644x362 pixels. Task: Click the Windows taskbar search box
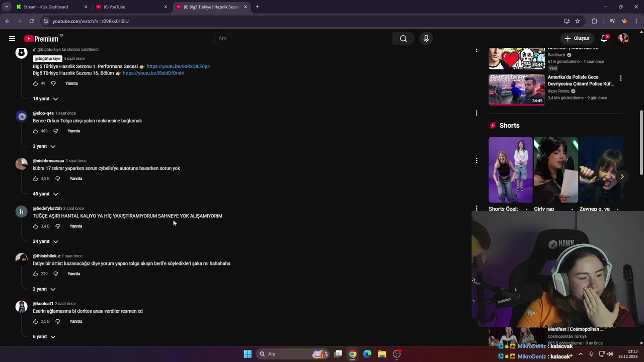tap(293, 354)
